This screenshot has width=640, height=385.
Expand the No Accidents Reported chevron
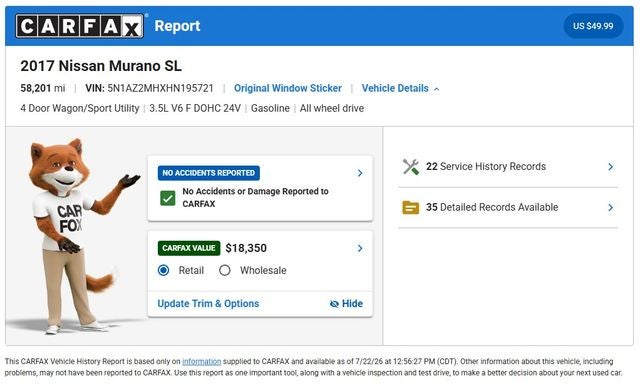360,173
